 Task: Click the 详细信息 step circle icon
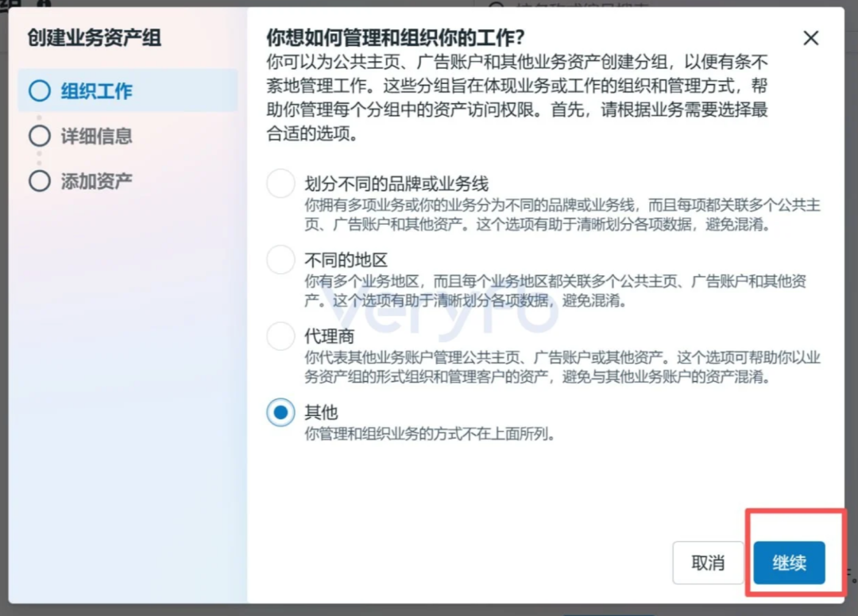pyautogui.click(x=40, y=136)
